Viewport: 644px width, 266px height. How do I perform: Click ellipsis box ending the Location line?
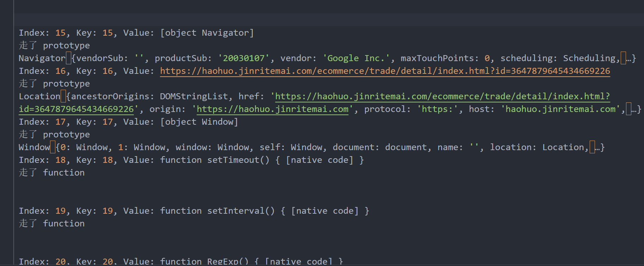628,109
